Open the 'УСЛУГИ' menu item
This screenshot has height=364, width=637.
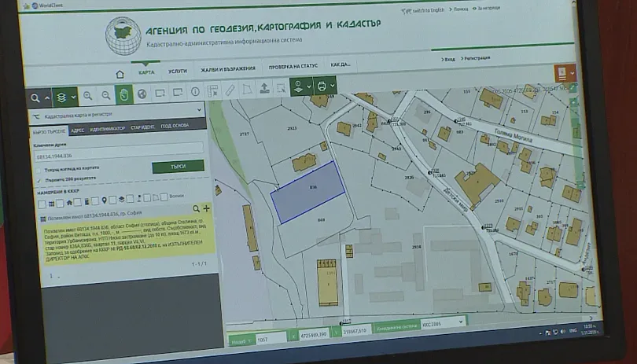tap(178, 72)
